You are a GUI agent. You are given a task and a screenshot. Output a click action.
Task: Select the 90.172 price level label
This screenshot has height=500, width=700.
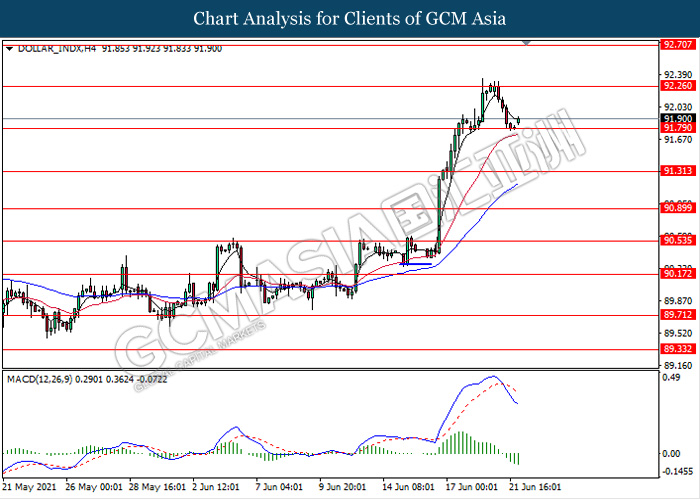click(x=678, y=274)
